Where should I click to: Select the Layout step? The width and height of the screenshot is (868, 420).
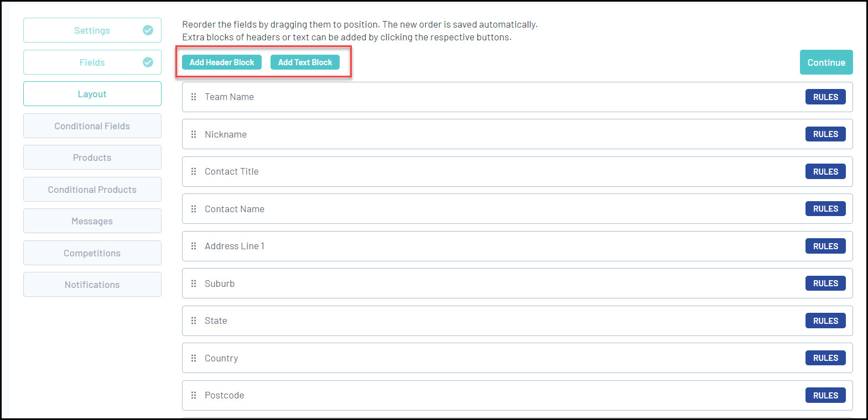[x=92, y=94]
